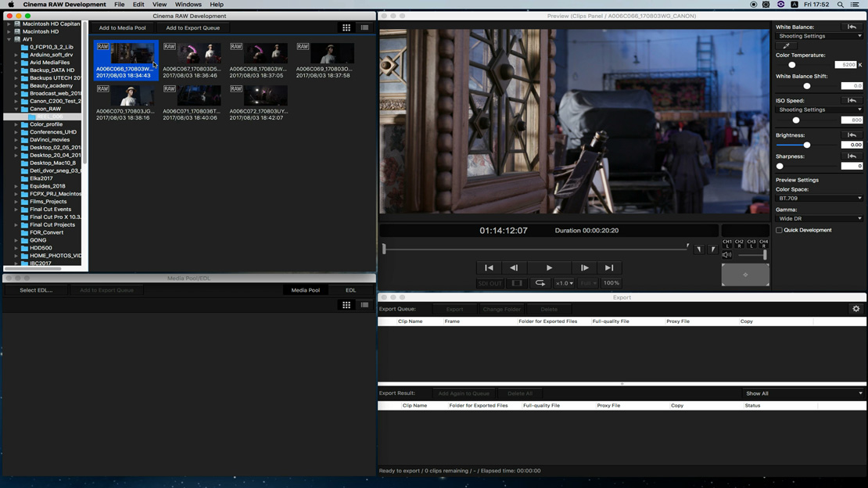Screen dimensions: 868x488
Task: Step forward one frame in preview
Action: [585, 267]
